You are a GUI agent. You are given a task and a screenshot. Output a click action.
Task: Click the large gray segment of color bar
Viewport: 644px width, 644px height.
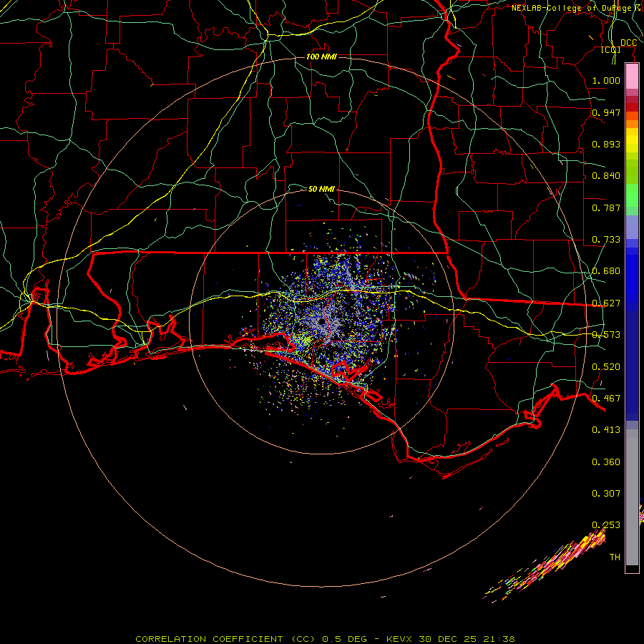pyautogui.click(x=632, y=497)
